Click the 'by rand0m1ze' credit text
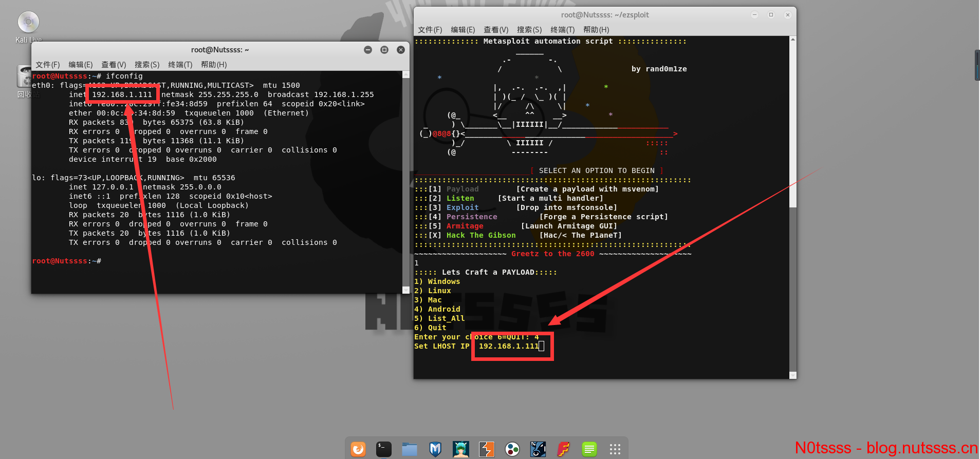This screenshot has height=459, width=980. coord(659,69)
